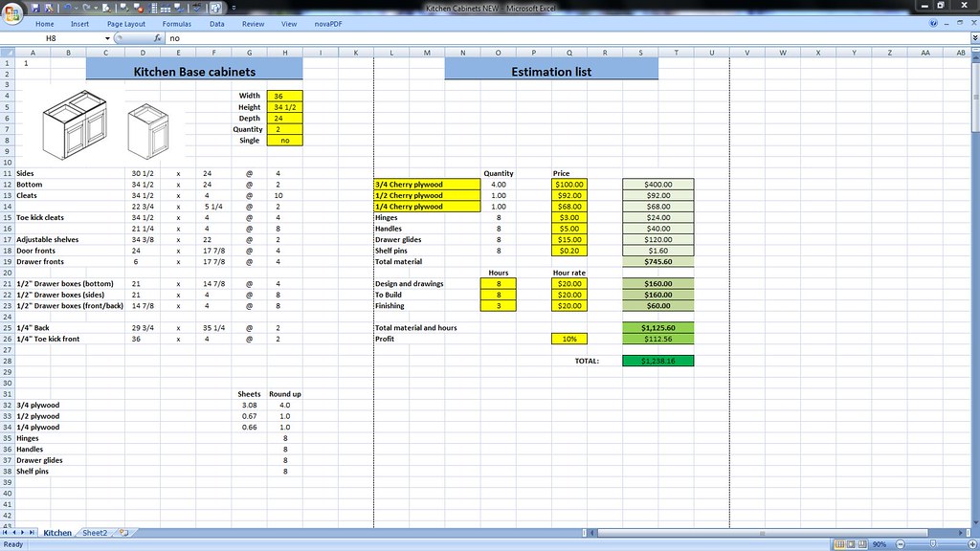Click Zoom In plus button in status bar
Screen dimensions: 980x551
(x=970, y=544)
